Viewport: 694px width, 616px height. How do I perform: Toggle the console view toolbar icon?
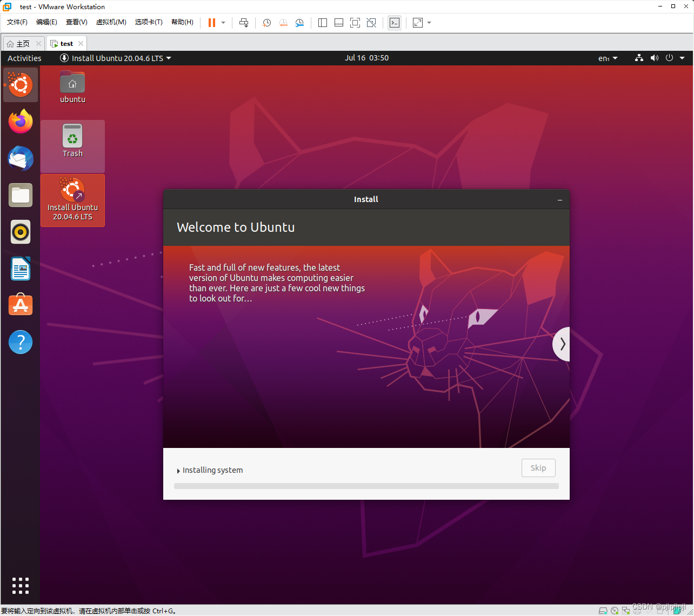tap(395, 23)
